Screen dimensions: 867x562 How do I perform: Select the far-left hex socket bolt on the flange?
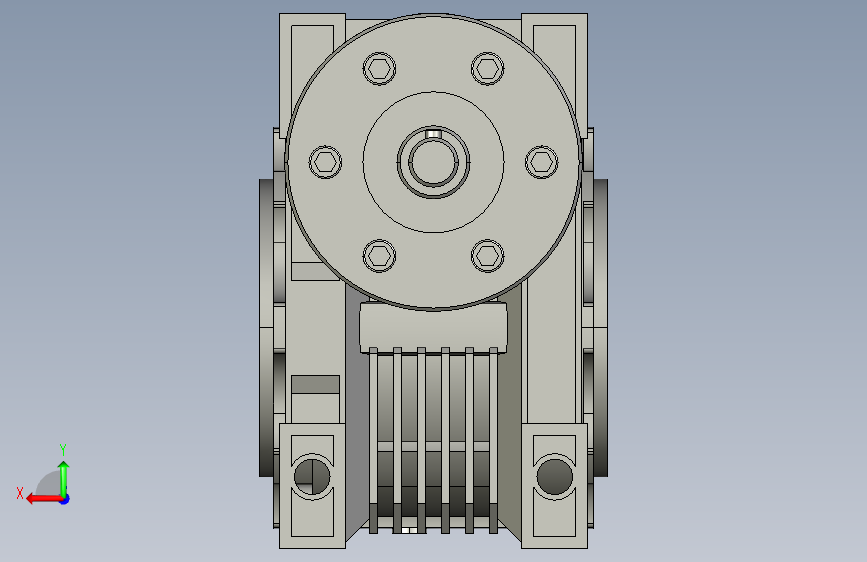(x=325, y=162)
